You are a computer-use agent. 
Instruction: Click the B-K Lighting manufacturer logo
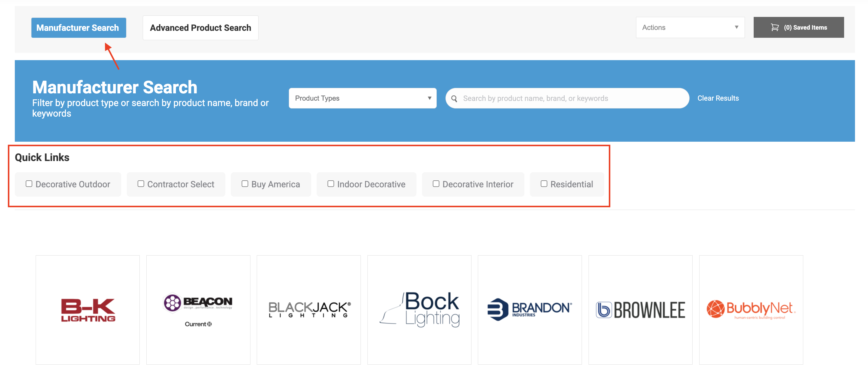(x=88, y=310)
